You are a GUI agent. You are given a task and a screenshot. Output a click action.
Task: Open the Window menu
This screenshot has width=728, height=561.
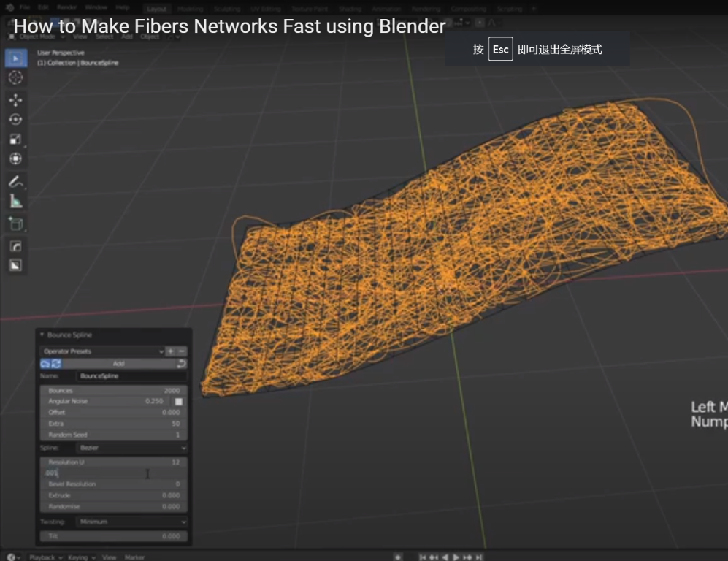coord(96,7)
